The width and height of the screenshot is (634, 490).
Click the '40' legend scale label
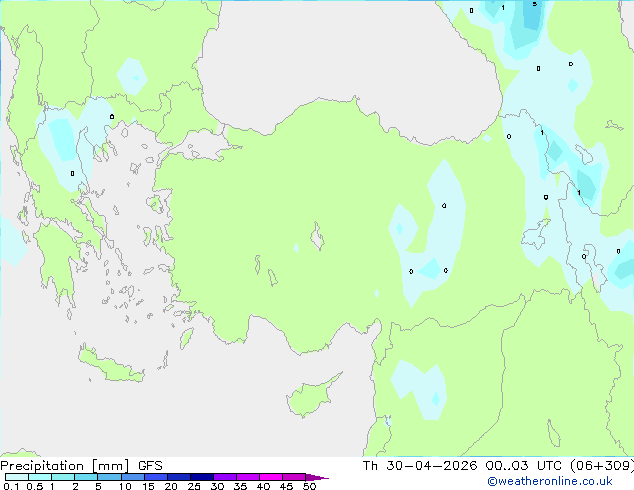coord(263,486)
